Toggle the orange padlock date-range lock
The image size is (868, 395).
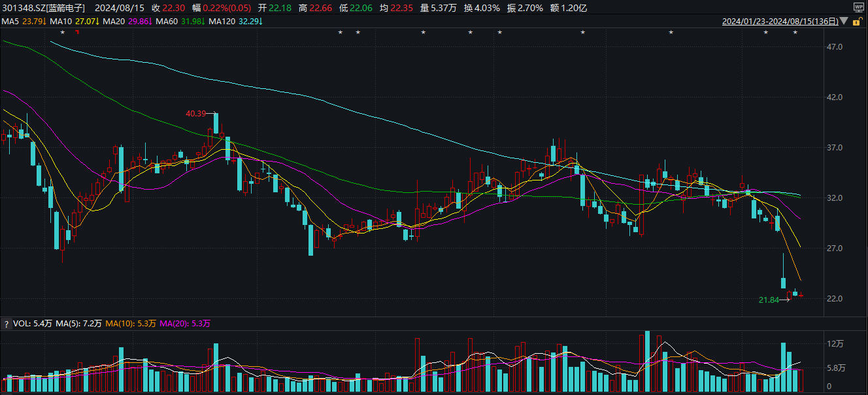coord(856,22)
